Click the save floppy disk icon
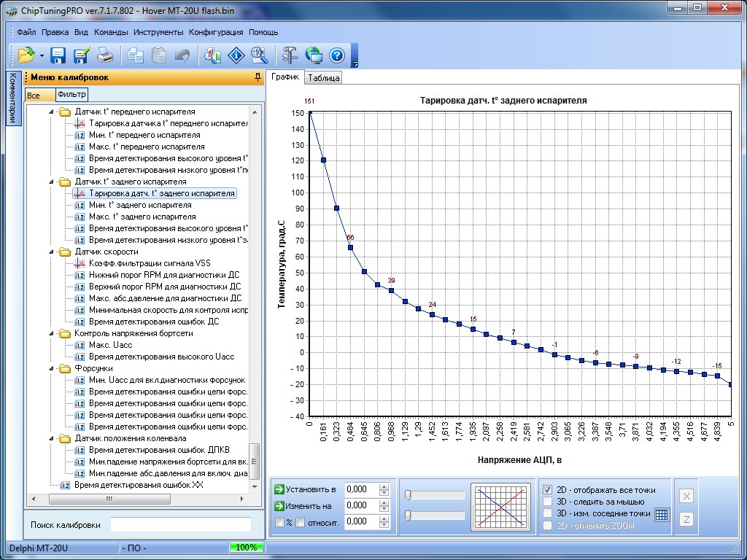This screenshot has height=560, width=747. click(x=58, y=55)
